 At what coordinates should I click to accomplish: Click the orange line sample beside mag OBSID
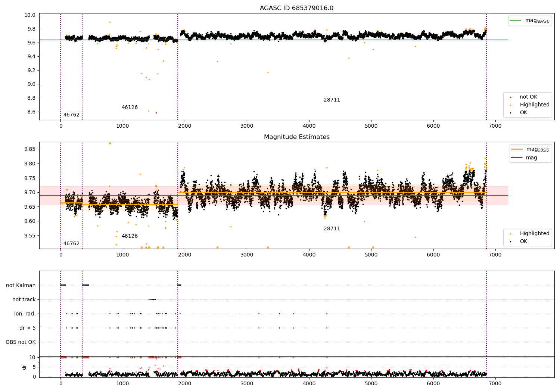pos(517,149)
